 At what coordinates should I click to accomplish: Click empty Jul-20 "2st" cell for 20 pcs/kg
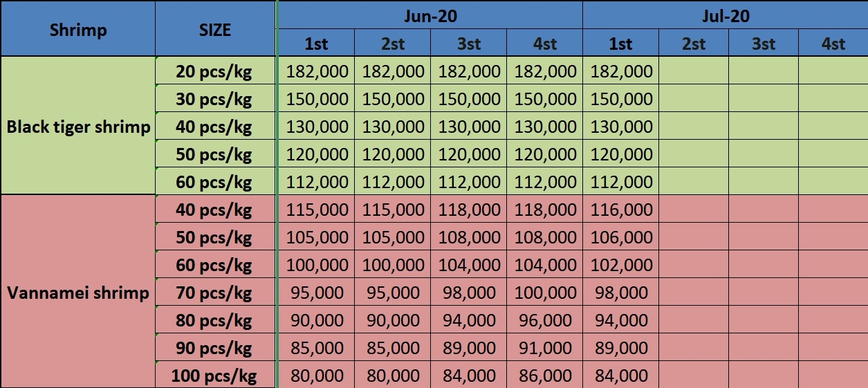click(x=693, y=71)
